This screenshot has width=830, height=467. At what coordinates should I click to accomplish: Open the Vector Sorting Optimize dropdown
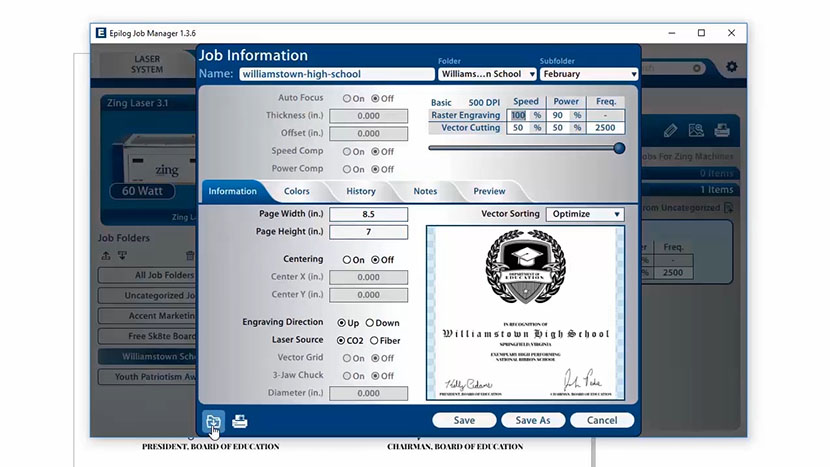pyautogui.click(x=585, y=214)
